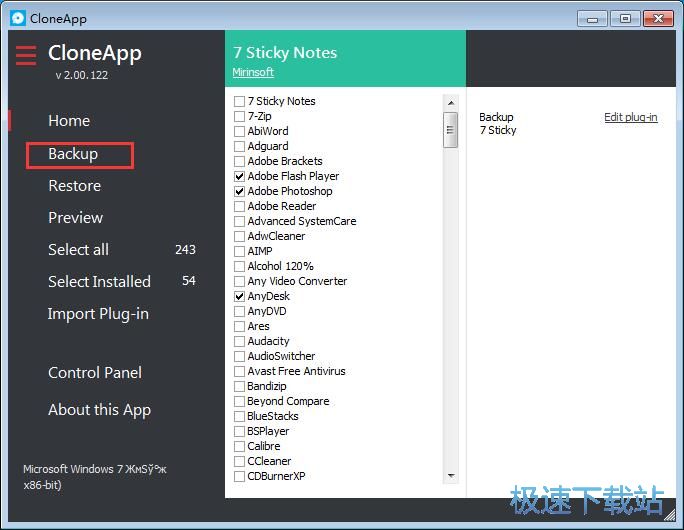
Task: Check the CCleaner checkbox
Action: (x=239, y=461)
